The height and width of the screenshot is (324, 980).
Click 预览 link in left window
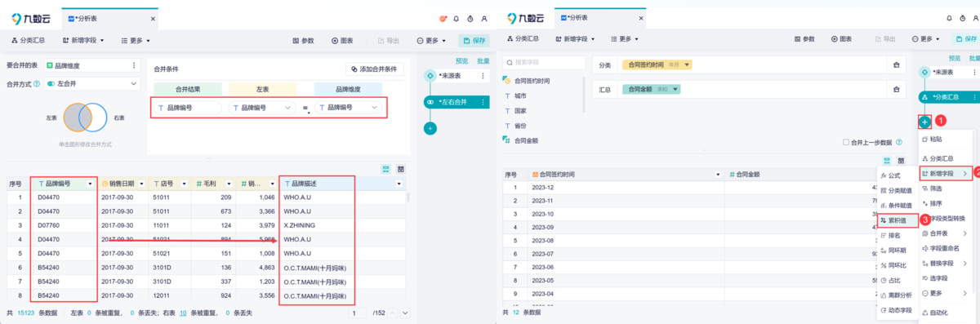pyautogui.click(x=462, y=60)
